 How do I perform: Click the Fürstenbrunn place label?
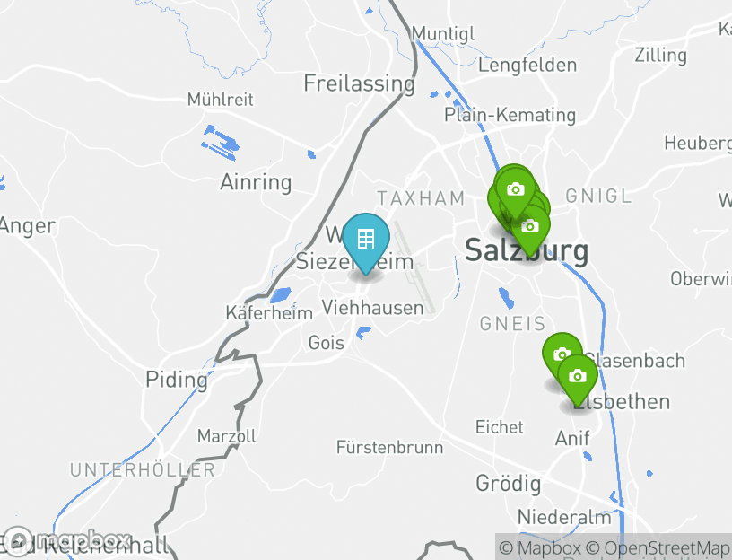390,448
